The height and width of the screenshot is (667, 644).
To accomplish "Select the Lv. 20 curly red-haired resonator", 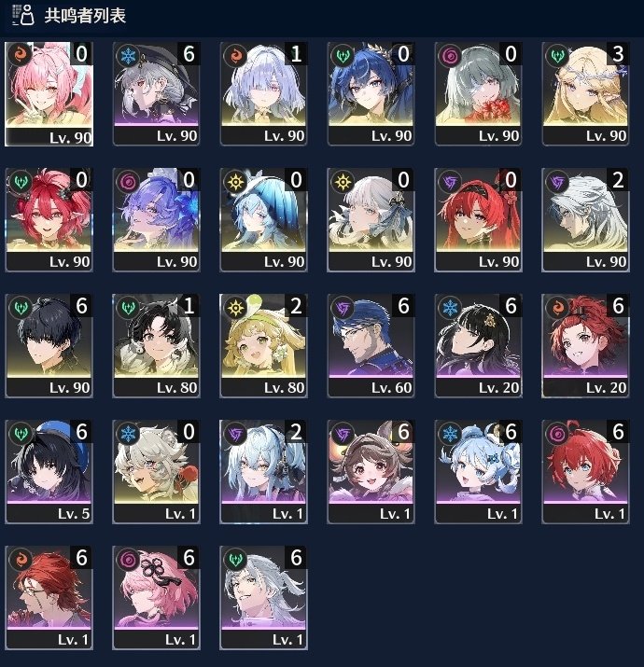I will click(x=585, y=345).
